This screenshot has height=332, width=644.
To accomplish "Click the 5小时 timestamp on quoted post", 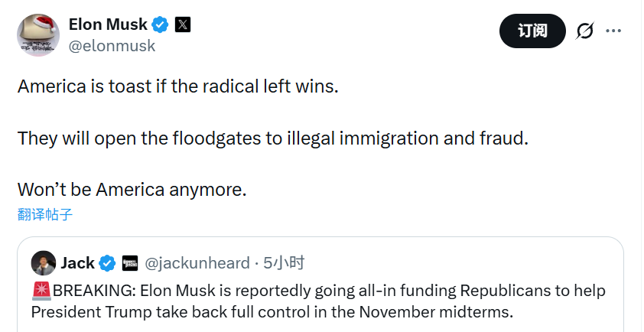I will coord(284,263).
